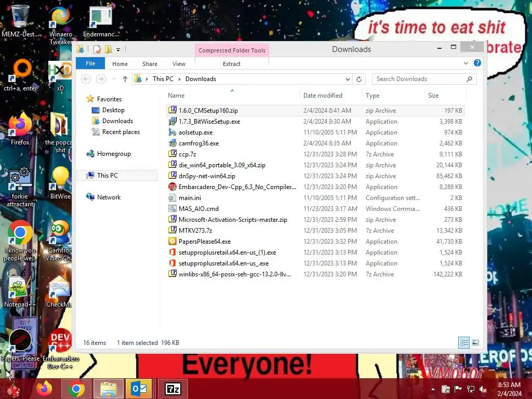Open the View ribbon tab
This screenshot has width=532, height=399.
pos(179,64)
